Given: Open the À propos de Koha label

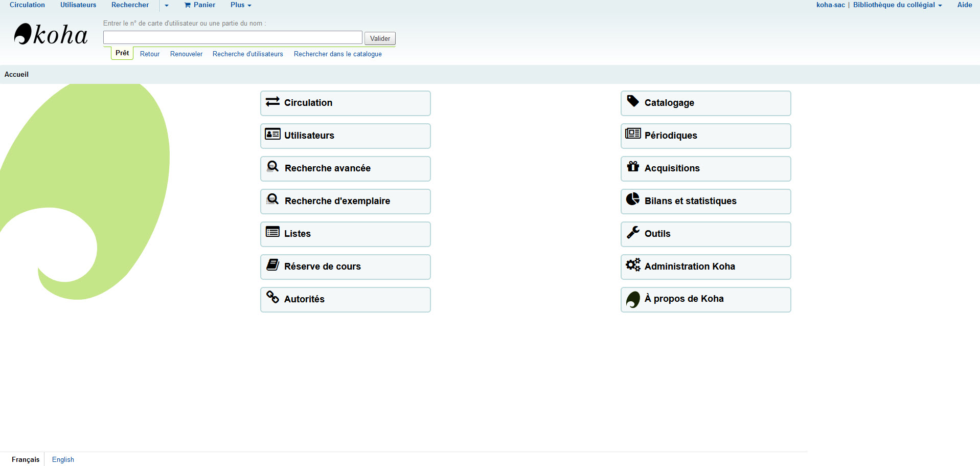Looking at the screenshot, I should 684,299.
